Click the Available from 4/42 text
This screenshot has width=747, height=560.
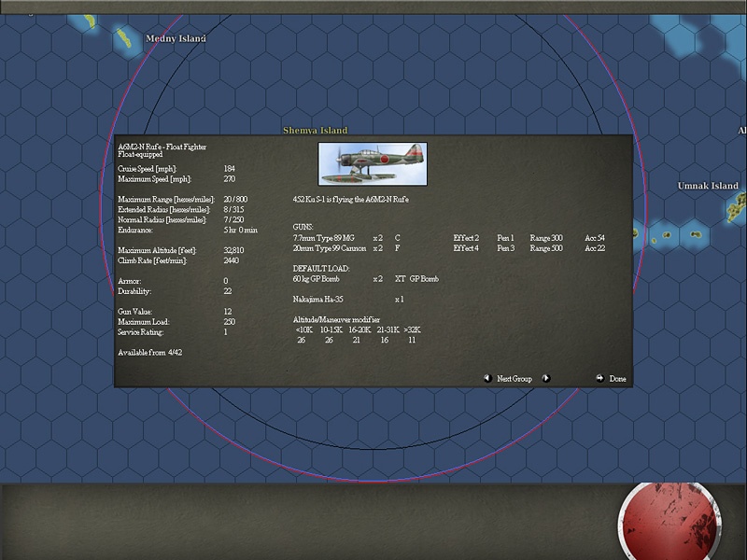click(152, 353)
